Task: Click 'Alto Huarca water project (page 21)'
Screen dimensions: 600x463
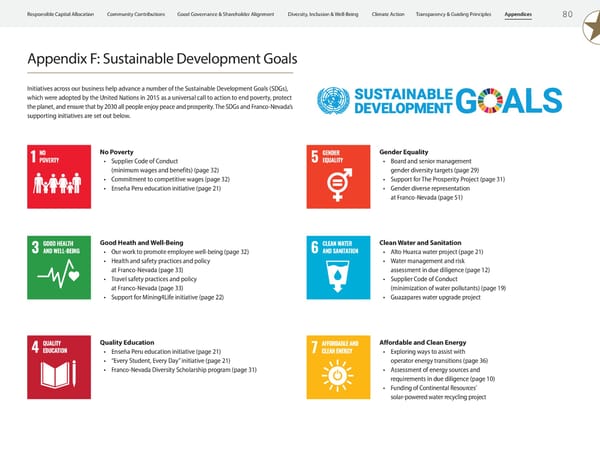Action: tap(437, 252)
